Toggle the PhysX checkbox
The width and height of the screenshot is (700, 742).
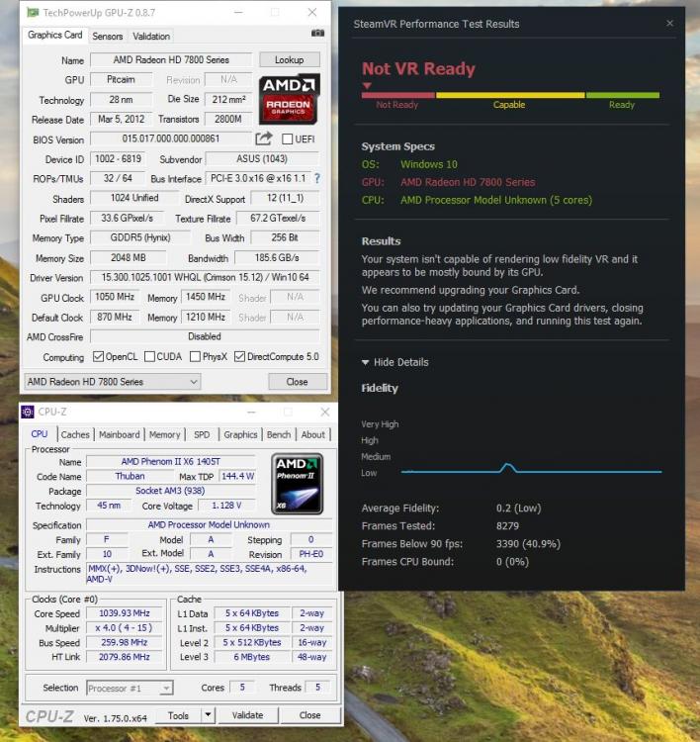(x=195, y=357)
